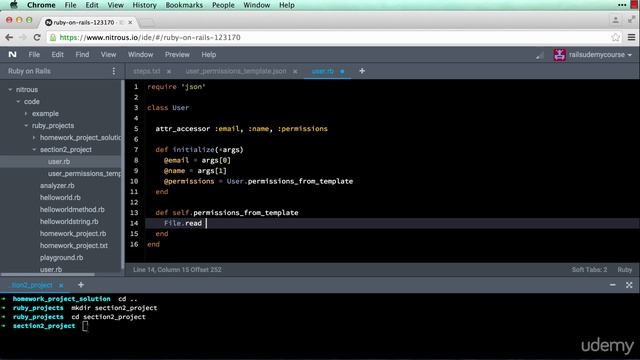Open macOS Bookmarks menu
The image size is (640, 360).
184,5
